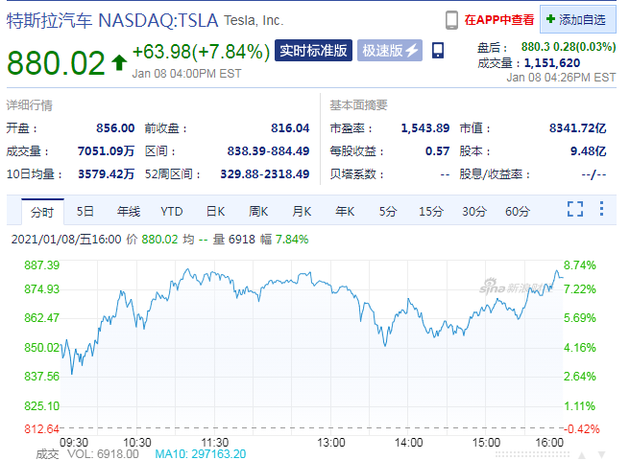Screen dimensions: 630x460
Task: Open the 在APP中查看 link
Action: pos(499,20)
